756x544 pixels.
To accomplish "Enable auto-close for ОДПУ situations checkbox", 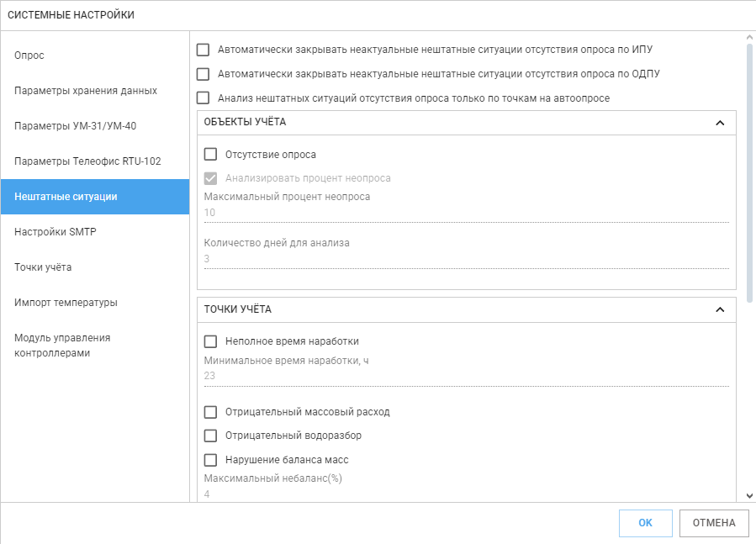I will pos(203,74).
